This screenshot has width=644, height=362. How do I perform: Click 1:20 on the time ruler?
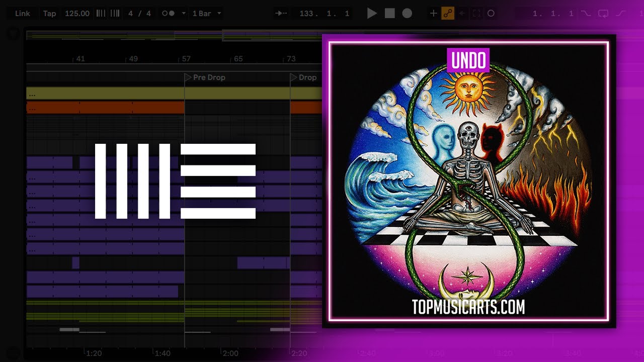tap(94, 353)
